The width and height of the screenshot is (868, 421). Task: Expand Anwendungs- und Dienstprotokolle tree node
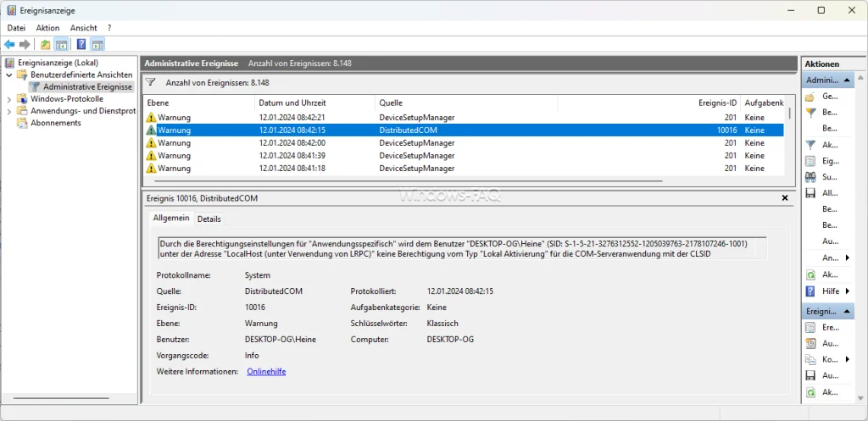click(9, 111)
